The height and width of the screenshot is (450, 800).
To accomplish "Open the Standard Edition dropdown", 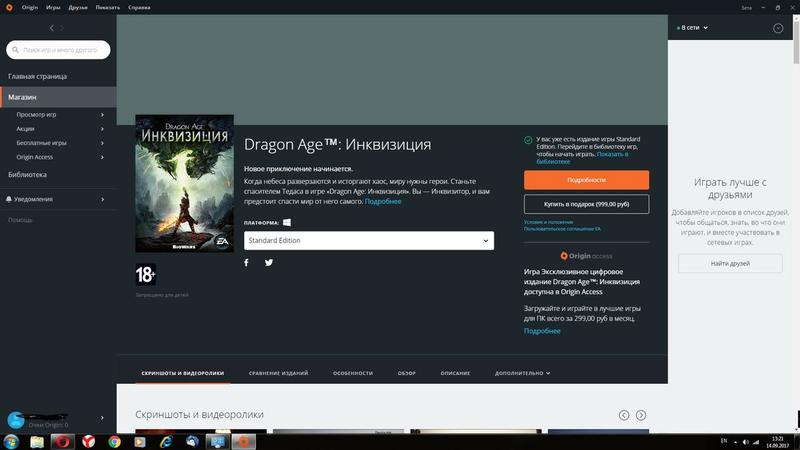I will pos(369,240).
